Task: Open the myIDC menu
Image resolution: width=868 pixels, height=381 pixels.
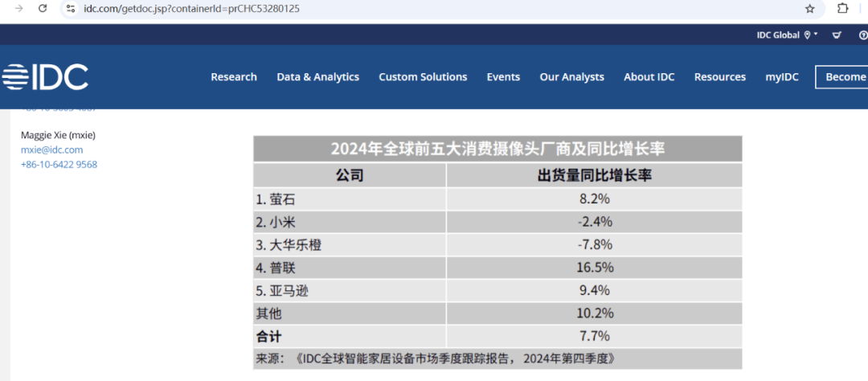Action: click(x=782, y=77)
